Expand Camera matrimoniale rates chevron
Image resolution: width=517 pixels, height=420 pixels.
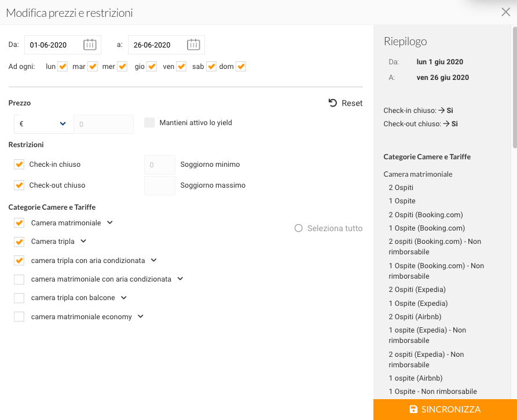(110, 222)
